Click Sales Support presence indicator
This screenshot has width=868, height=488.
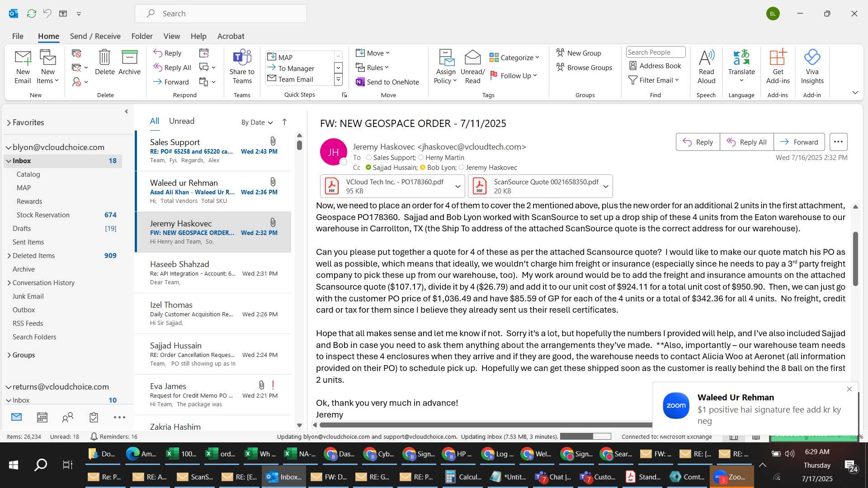click(369, 158)
